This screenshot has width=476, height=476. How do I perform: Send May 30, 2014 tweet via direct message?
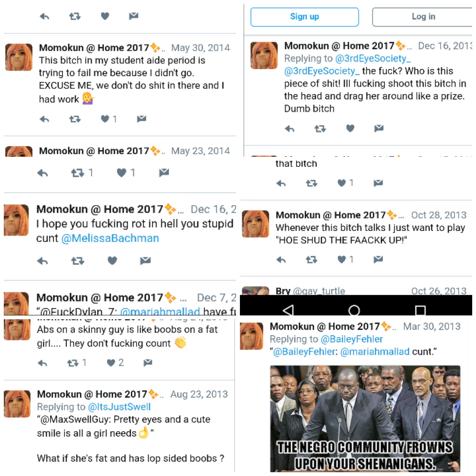tap(142, 119)
